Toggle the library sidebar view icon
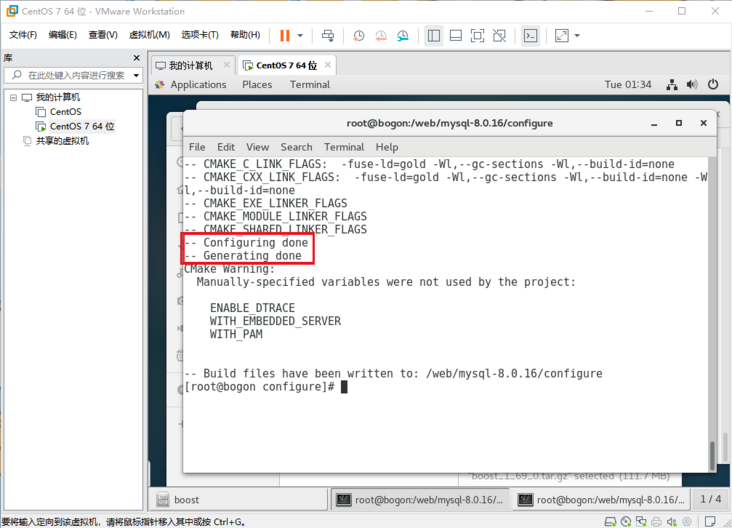Image resolution: width=732 pixels, height=528 pixels. point(434,36)
